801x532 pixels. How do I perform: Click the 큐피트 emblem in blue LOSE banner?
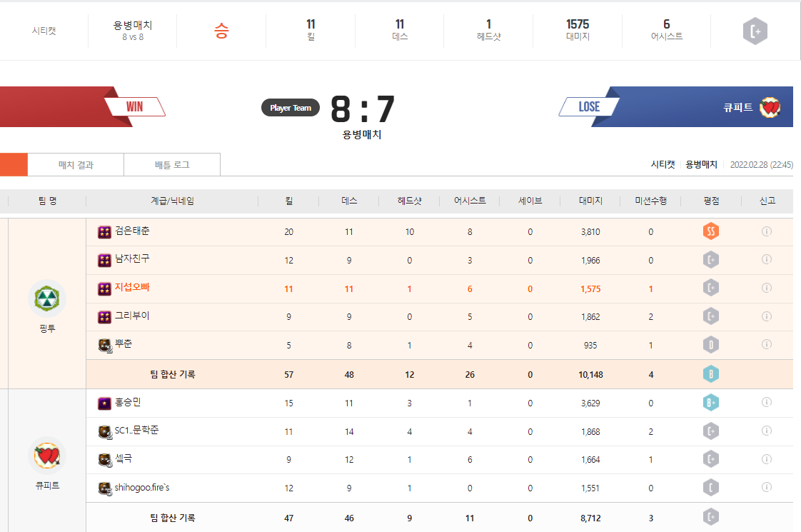click(x=770, y=107)
